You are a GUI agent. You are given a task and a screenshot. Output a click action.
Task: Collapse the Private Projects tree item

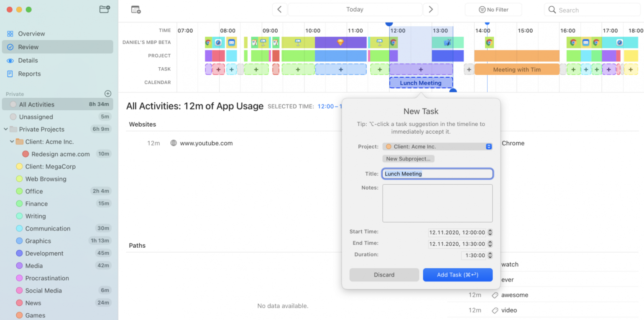[x=5, y=129]
